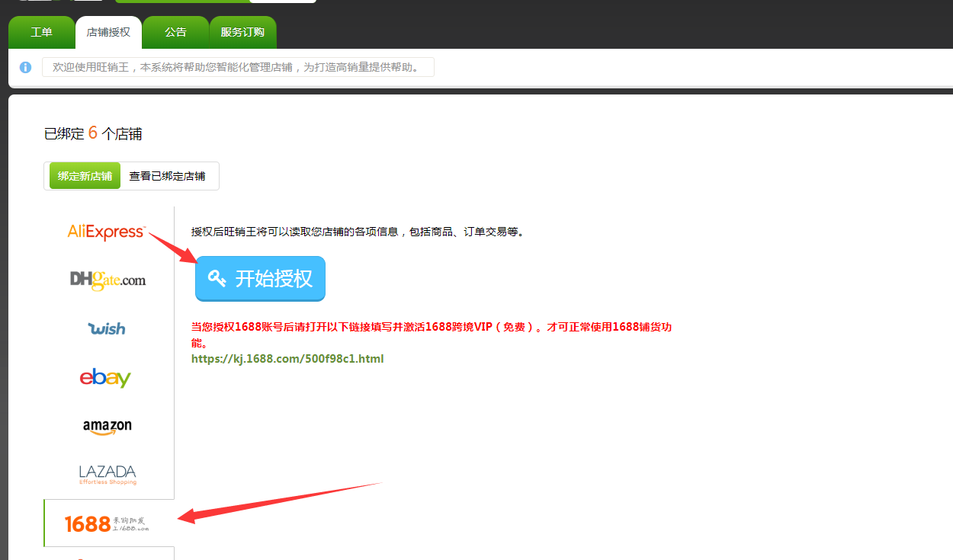Image resolution: width=953 pixels, height=560 pixels.
Task: Select the AliExpress platform logo
Action: pyautogui.click(x=106, y=232)
